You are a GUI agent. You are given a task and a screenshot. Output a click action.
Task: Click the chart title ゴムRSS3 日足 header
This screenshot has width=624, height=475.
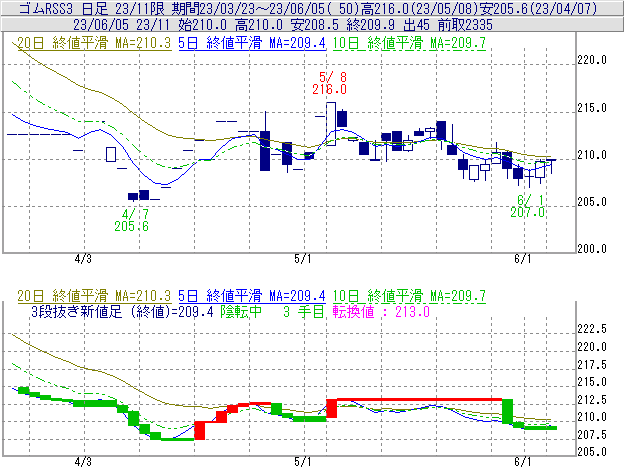click(x=308, y=8)
